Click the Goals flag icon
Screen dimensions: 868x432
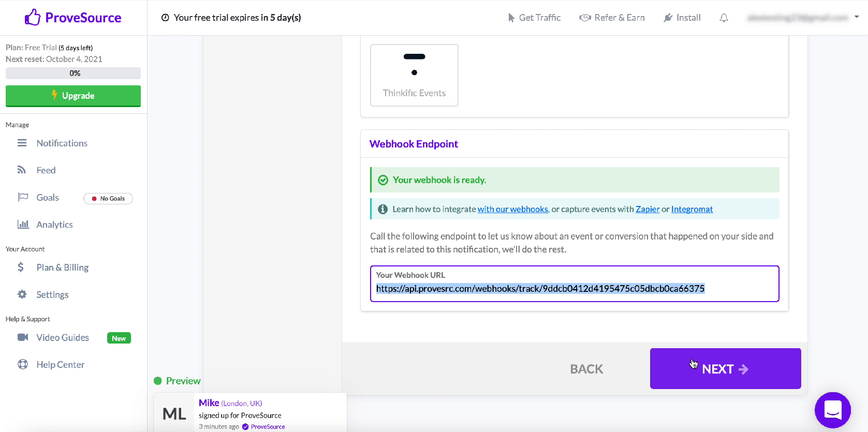pos(23,197)
